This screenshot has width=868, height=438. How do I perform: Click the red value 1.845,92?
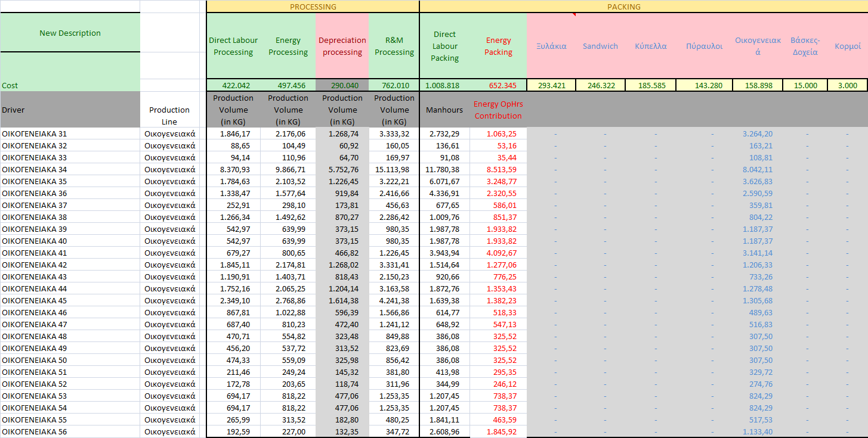click(x=499, y=431)
